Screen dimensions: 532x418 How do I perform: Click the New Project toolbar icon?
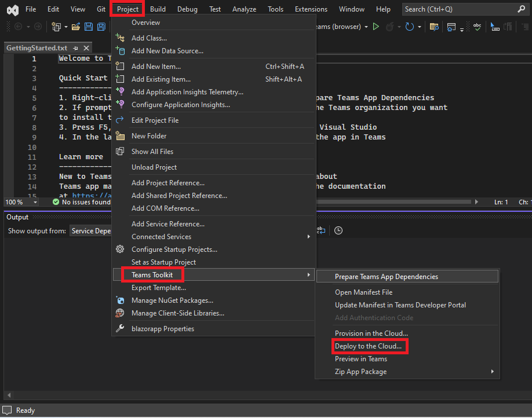pyautogui.click(x=56, y=27)
